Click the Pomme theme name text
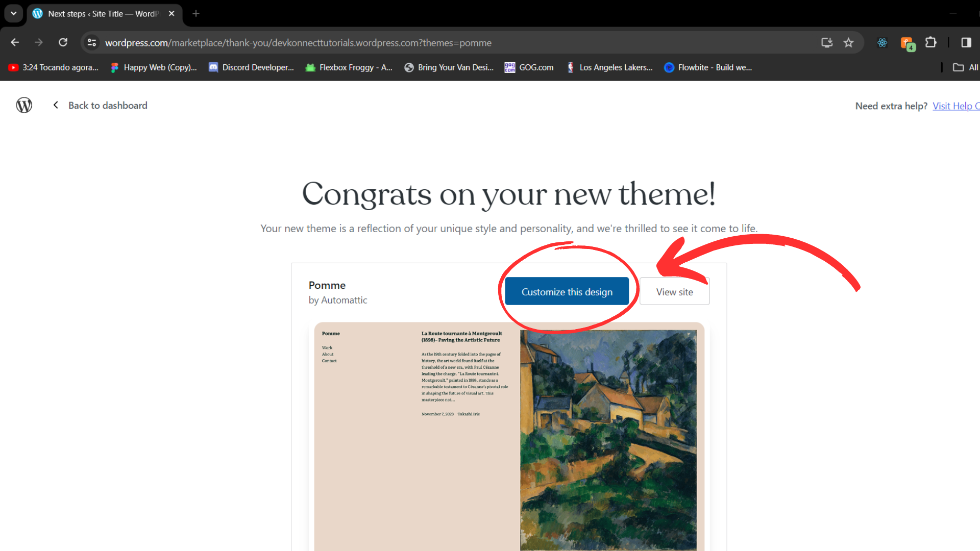Screen dimensions: 980x551 (327, 285)
